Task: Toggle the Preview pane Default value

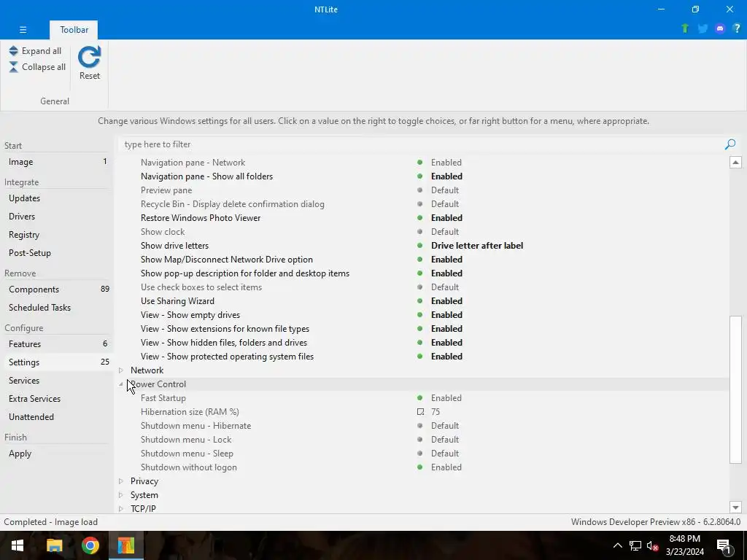Action: tap(445, 190)
